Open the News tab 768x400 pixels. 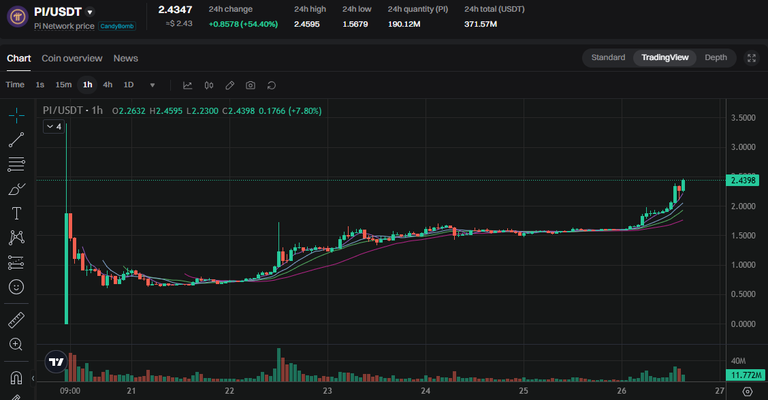(x=126, y=58)
